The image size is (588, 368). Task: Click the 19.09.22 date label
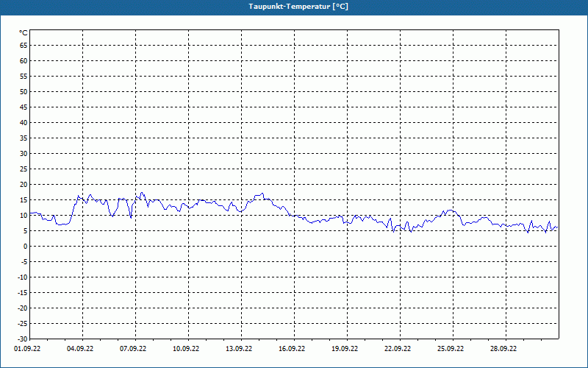point(345,349)
